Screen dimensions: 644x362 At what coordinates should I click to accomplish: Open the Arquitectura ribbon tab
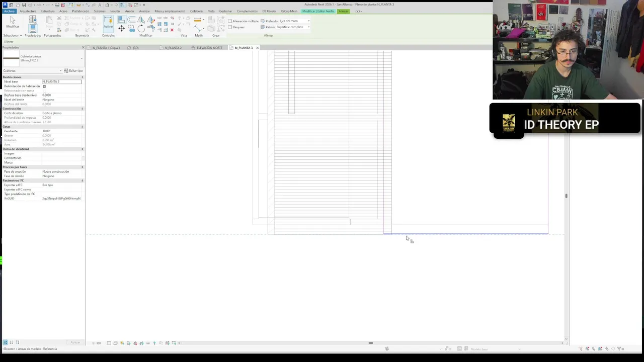28,11
